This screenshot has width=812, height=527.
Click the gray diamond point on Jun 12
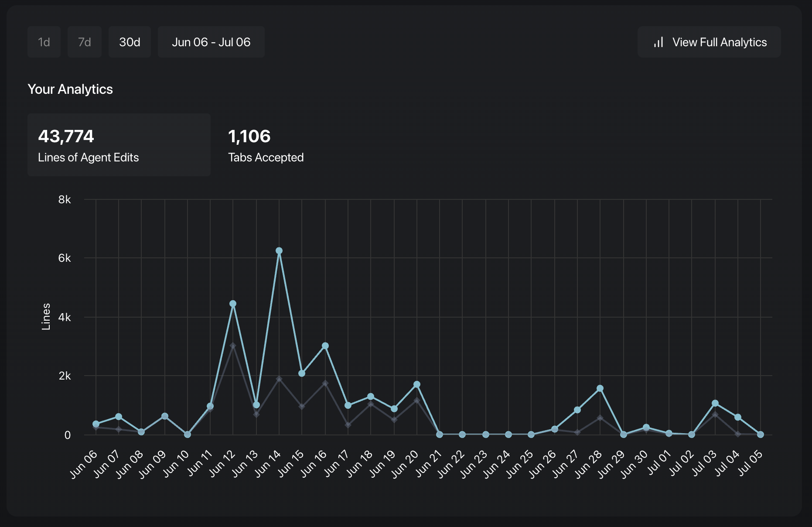pyautogui.click(x=233, y=346)
